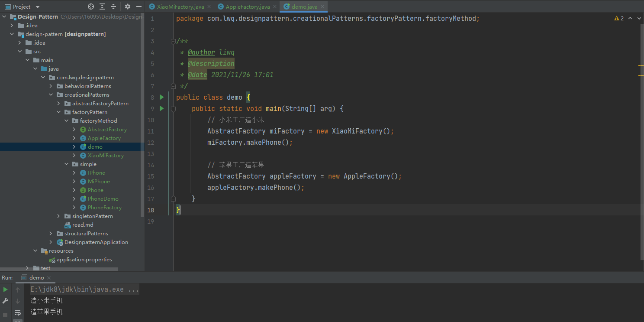Select the IPhone class in tree
644x322 pixels.
click(96, 173)
